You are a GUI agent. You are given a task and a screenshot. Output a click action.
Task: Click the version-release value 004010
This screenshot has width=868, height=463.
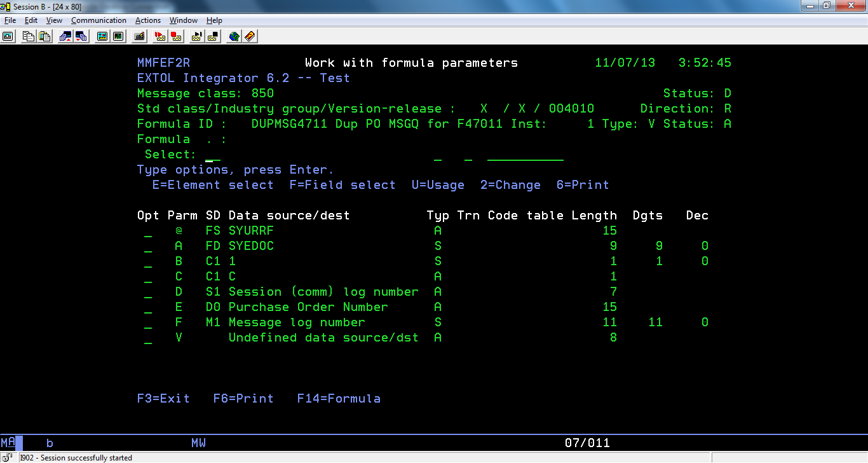[571, 109]
